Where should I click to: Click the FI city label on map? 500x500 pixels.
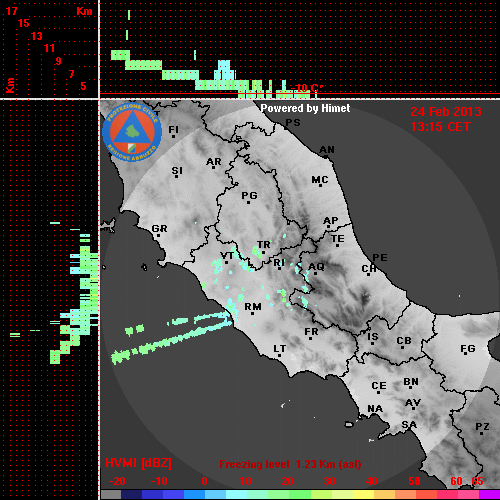pyautogui.click(x=174, y=129)
